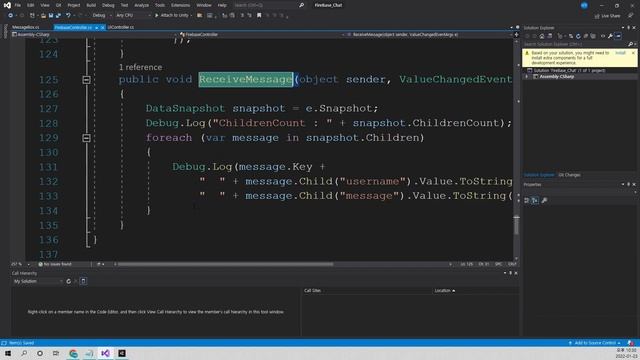Click the editor horizontal scrollbar thumb

coord(225,264)
